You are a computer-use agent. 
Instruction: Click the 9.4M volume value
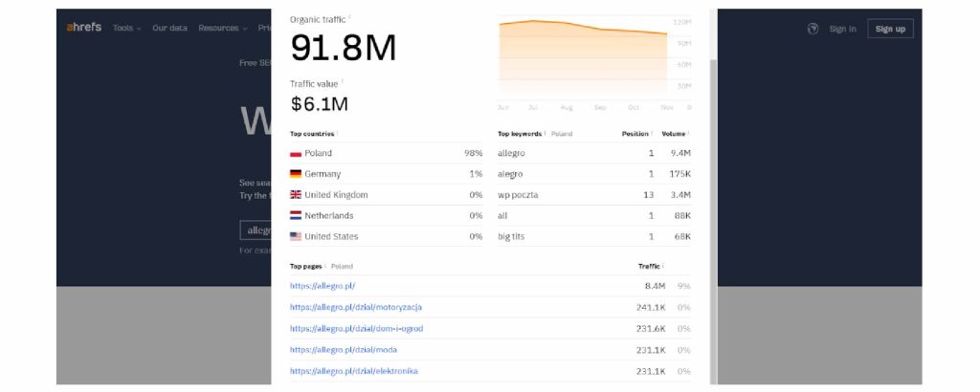680,154
